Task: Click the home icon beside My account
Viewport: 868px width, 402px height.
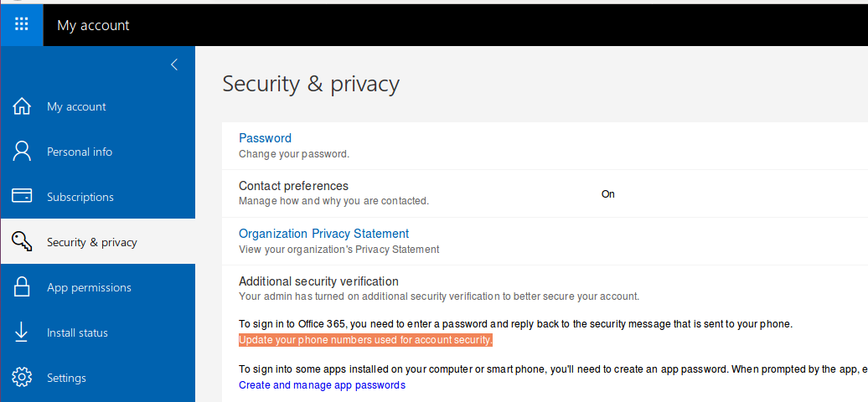Action: 22,106
